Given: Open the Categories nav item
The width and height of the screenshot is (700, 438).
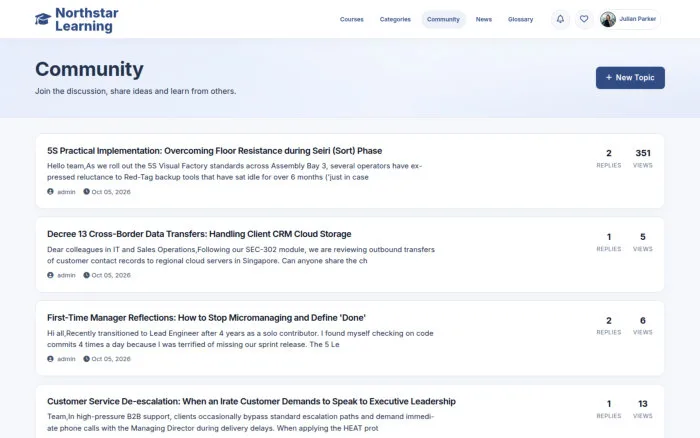Looking at the screenshot, I should (395, 19).
